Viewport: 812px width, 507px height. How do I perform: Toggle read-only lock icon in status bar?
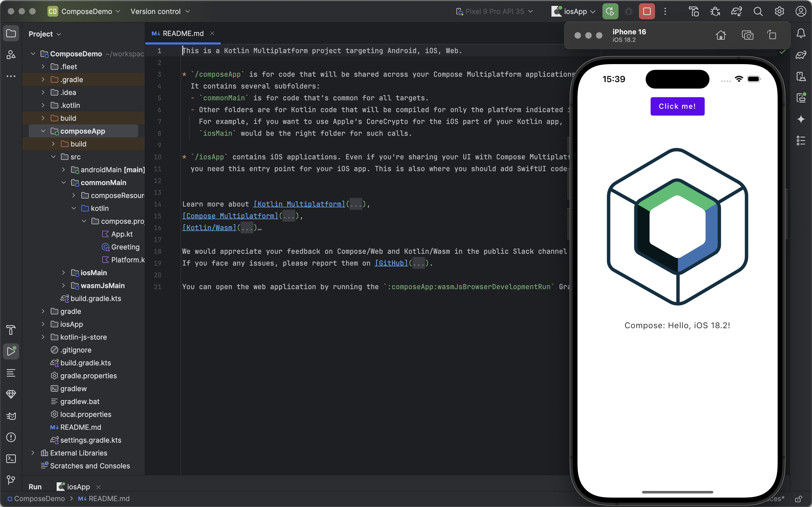pos(798,499)
